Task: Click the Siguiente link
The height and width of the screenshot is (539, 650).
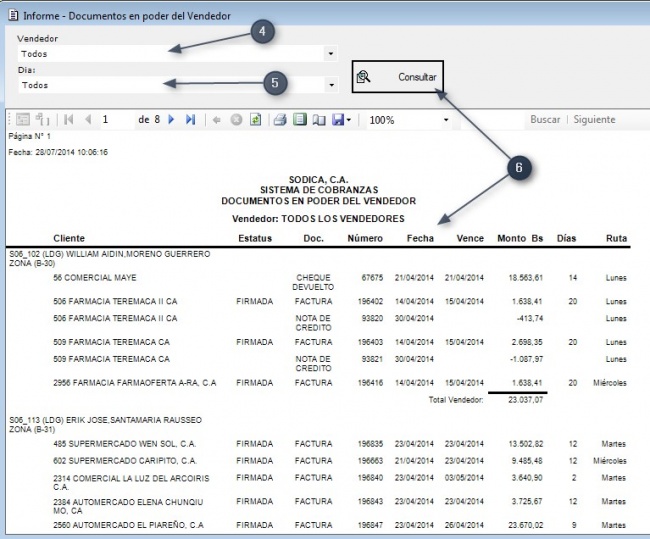Action: [x=594, y=119]
